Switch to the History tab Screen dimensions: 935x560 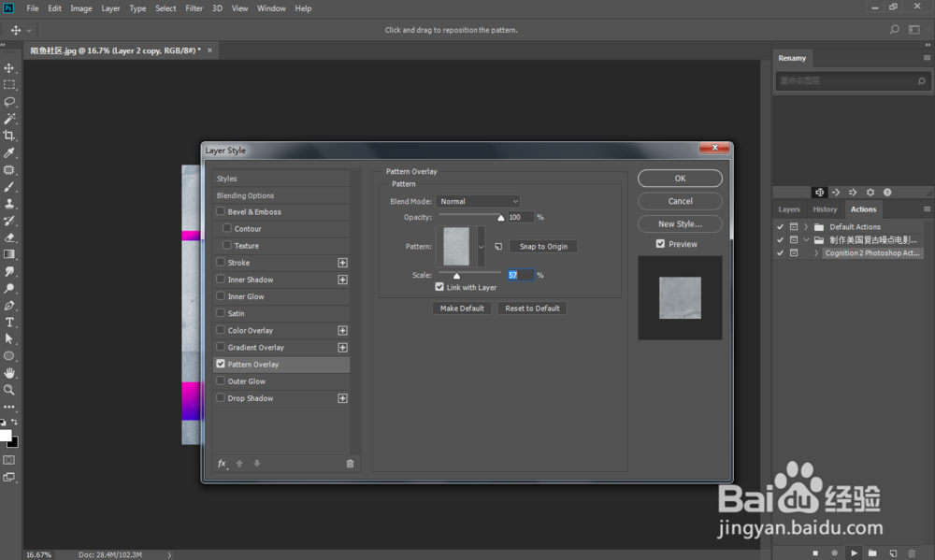pos(825,209)
